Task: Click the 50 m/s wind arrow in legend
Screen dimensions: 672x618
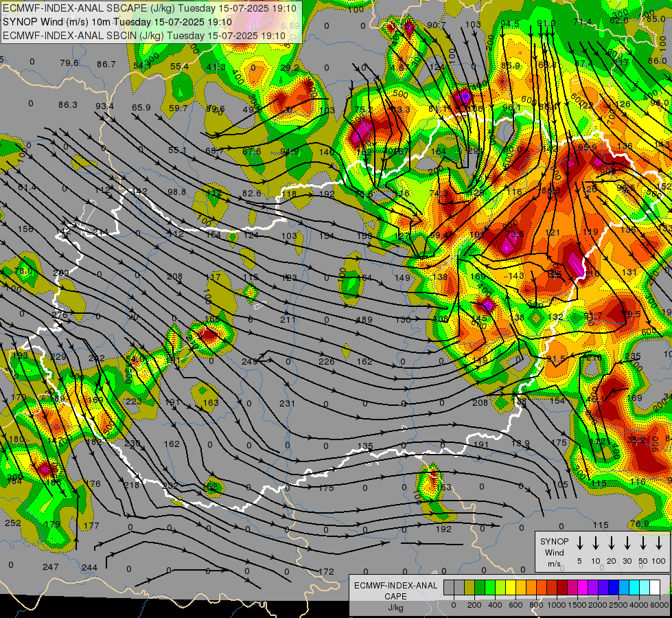Action: [x=643, y=543]
